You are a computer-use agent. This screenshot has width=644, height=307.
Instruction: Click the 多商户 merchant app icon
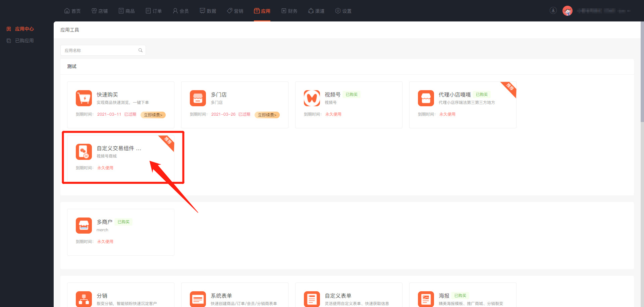84,226
